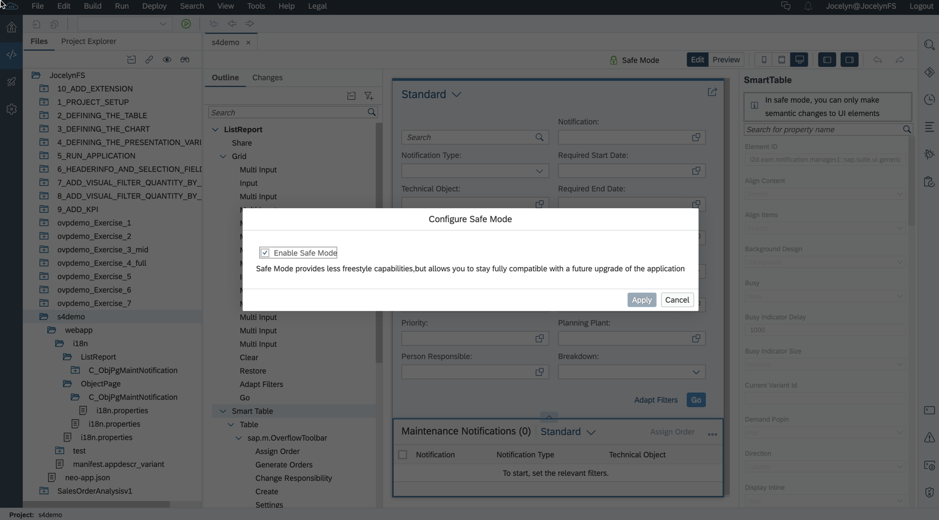
Task: Switch to the Changes tab
Action: (267, 78)
